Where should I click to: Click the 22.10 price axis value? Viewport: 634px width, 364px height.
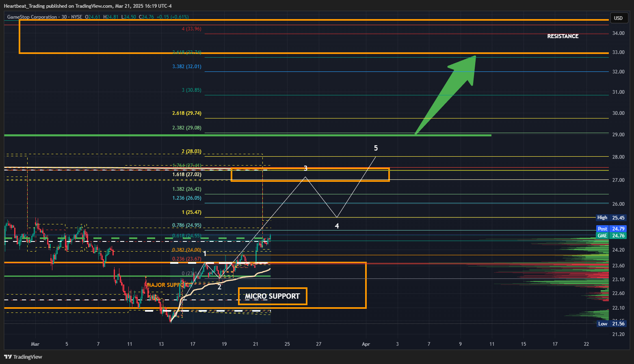click(x=618, y=308)
